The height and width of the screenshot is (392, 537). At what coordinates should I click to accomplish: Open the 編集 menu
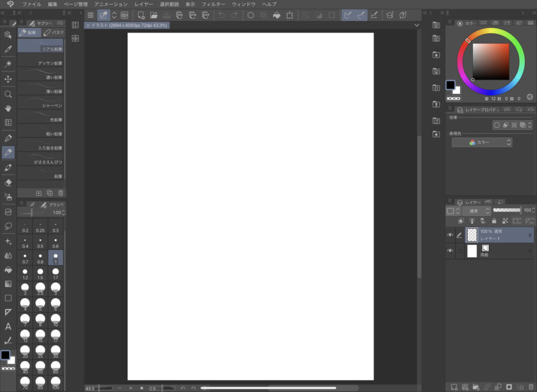[53, 4]
